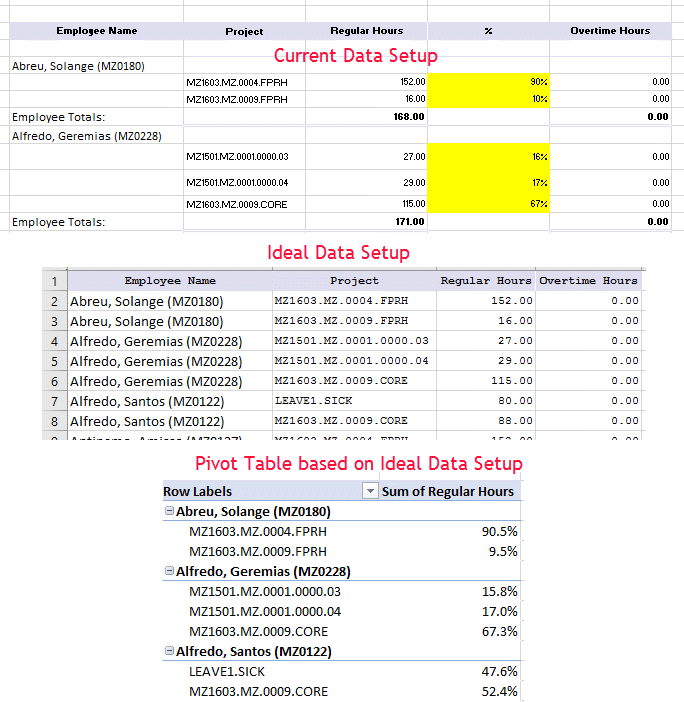
Task: Select the 115.00 cell in top table
Action: pyautogui.click(x=367, y=204)
